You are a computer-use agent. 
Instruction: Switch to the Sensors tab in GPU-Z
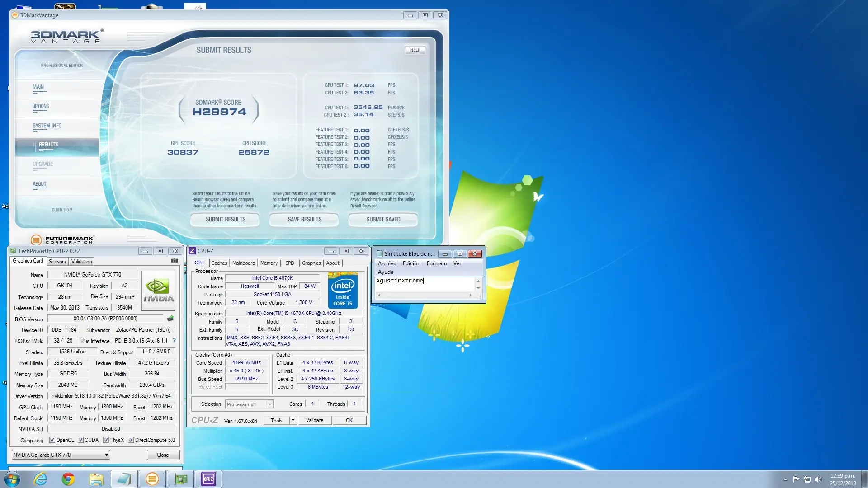(x=57, y=262)
